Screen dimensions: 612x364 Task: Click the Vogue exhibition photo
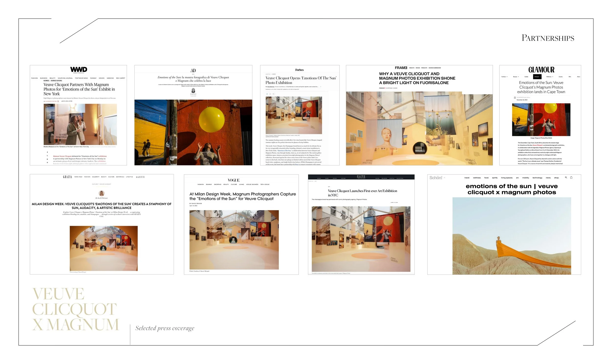tap(234, 240)
